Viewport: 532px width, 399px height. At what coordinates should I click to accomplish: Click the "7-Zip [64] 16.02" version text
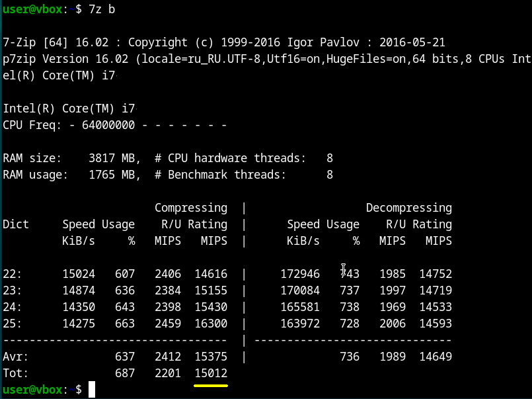coord(56,42)
